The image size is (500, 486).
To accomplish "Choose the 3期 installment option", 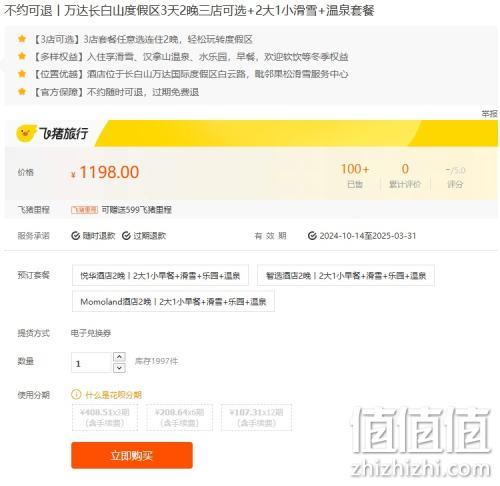I will click(x=105, y=417).
